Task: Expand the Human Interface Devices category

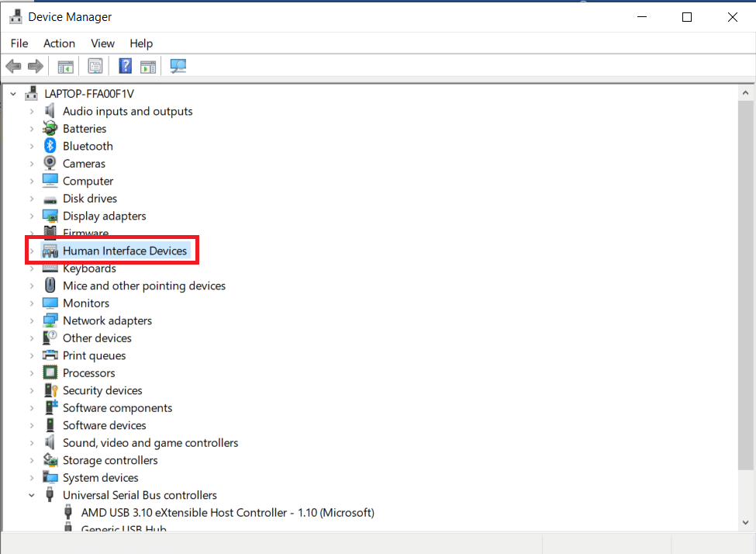Action: 31,250
